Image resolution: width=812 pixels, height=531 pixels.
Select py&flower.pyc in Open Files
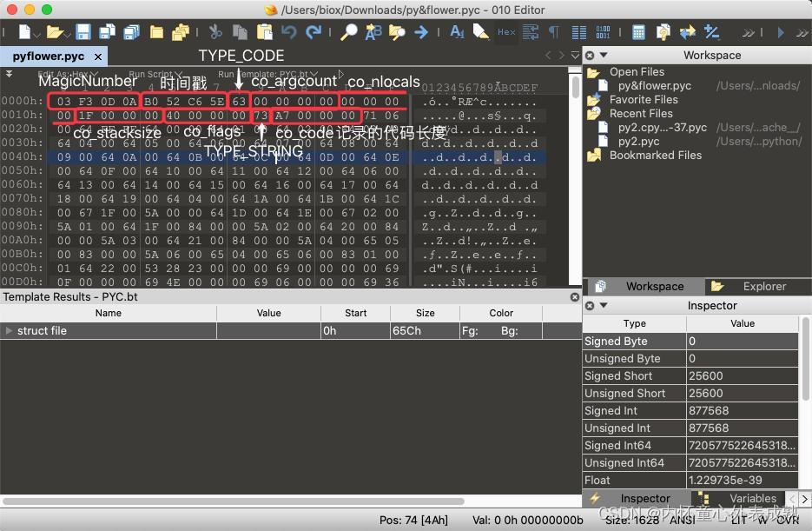pyautogui.click(x=655, y=85)
